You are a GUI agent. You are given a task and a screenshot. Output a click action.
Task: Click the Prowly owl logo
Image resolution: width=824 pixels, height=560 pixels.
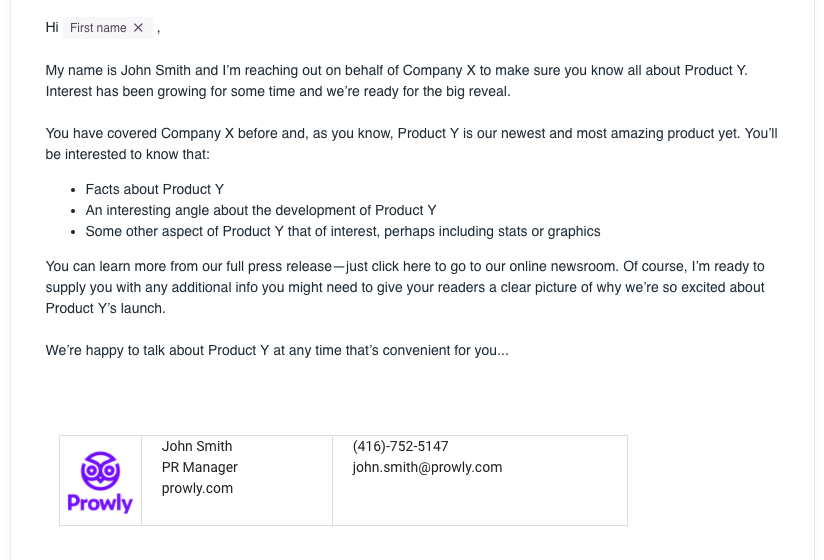point(100,469)
